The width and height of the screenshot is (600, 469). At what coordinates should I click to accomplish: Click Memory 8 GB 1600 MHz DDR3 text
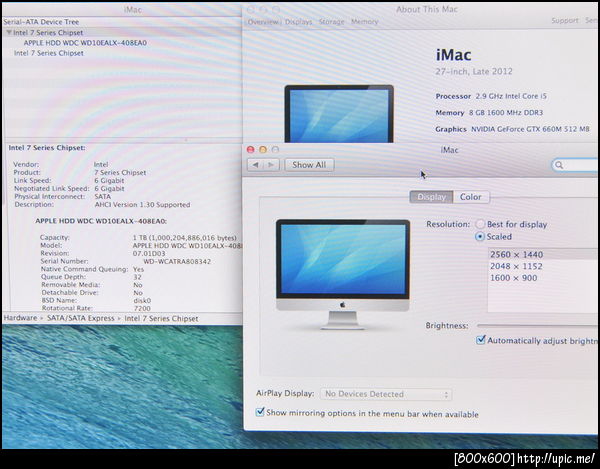point(489,113)
